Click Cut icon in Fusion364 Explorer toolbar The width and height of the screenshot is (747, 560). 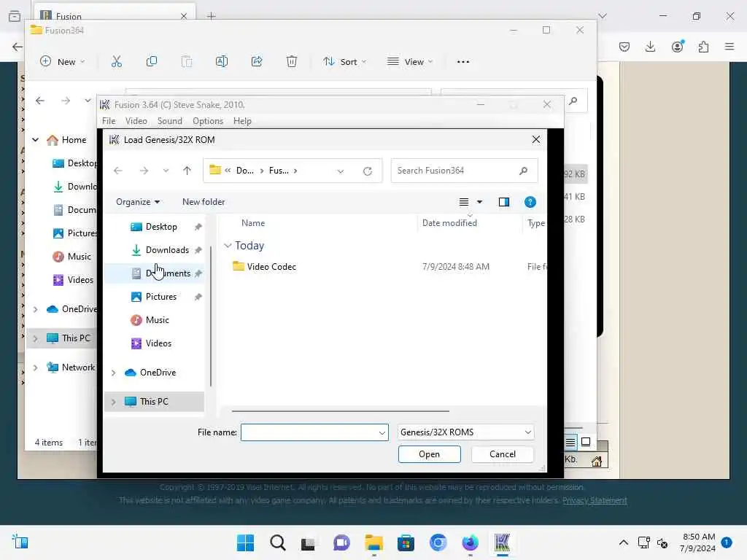117,61
